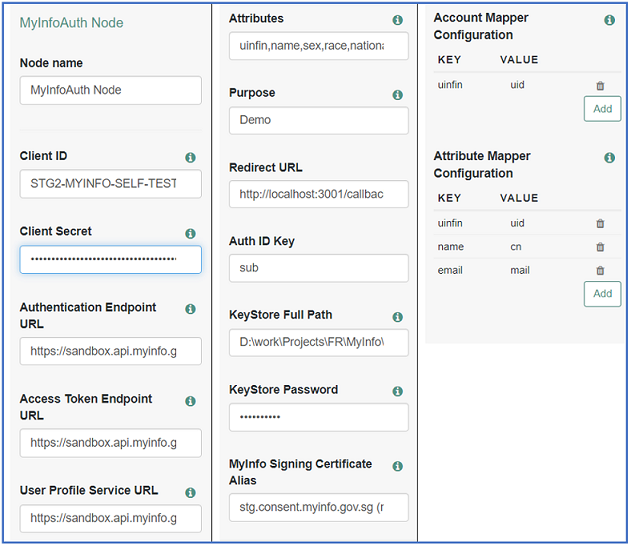Click info icon for Account Mapper Configuration
The height and width of the screenshot is (546, 631).
click(609, 20)
